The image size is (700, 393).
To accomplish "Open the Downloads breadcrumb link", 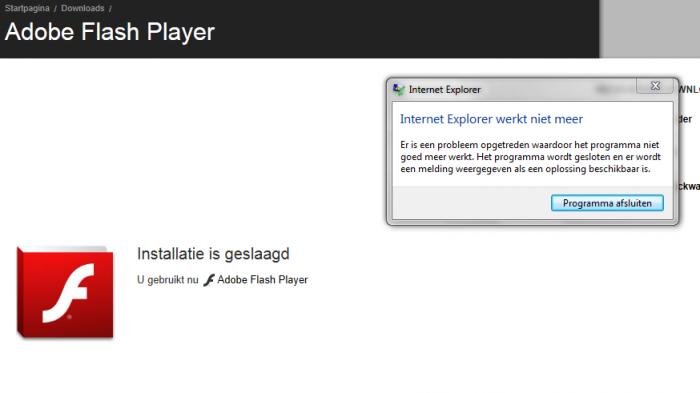I will click(83, 8).
